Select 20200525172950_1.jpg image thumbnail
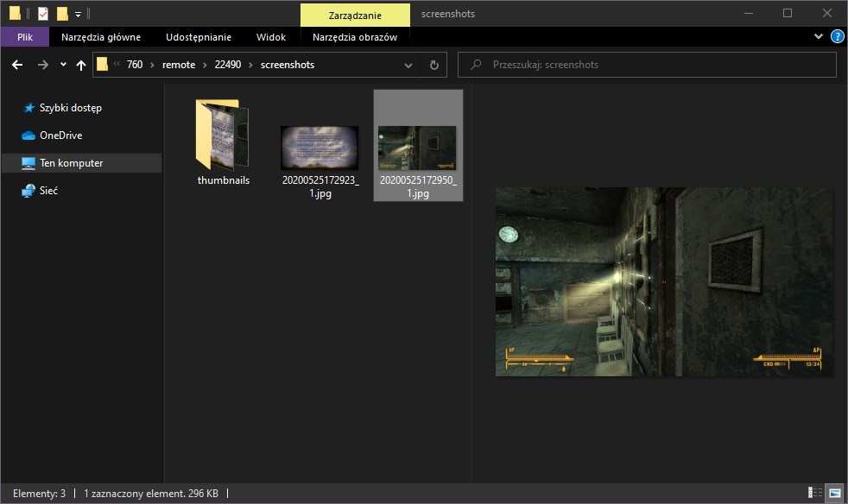Viewport: 848px width, 504px height. [x=417, y=148]
